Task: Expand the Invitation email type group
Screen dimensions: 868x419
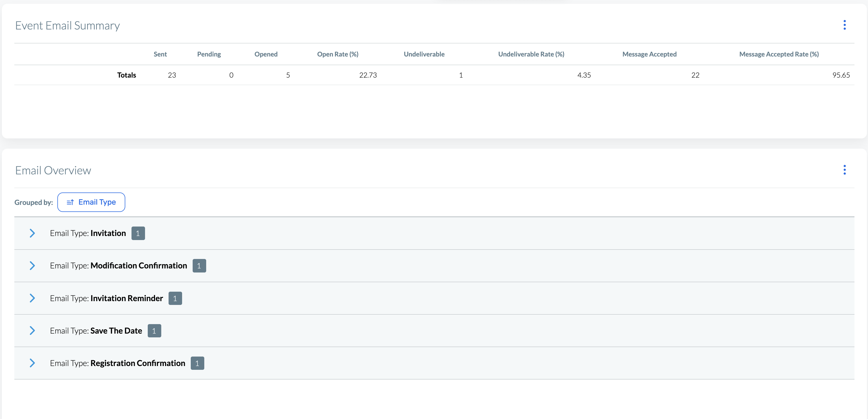Action: pyautogui.click(x=32, y=233)
